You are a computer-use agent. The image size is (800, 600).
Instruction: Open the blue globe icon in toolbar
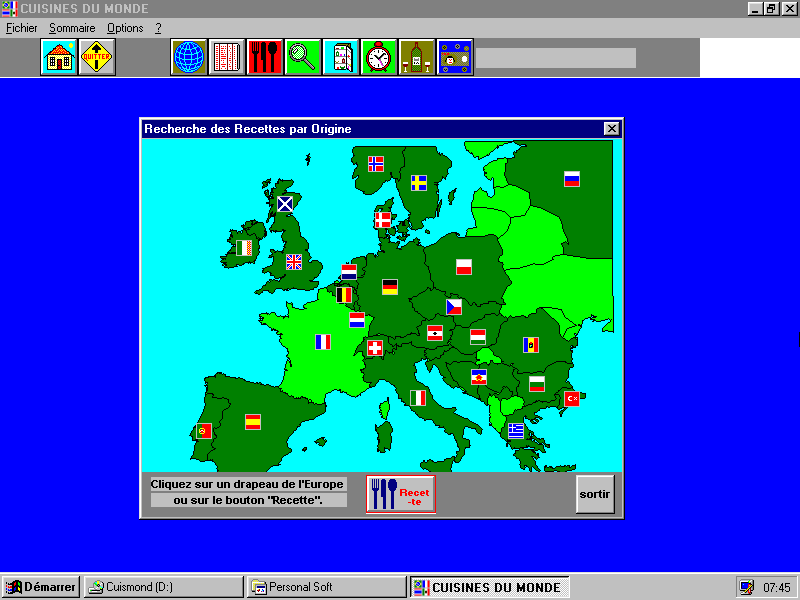pyautogui.click(x=189, y=57)
